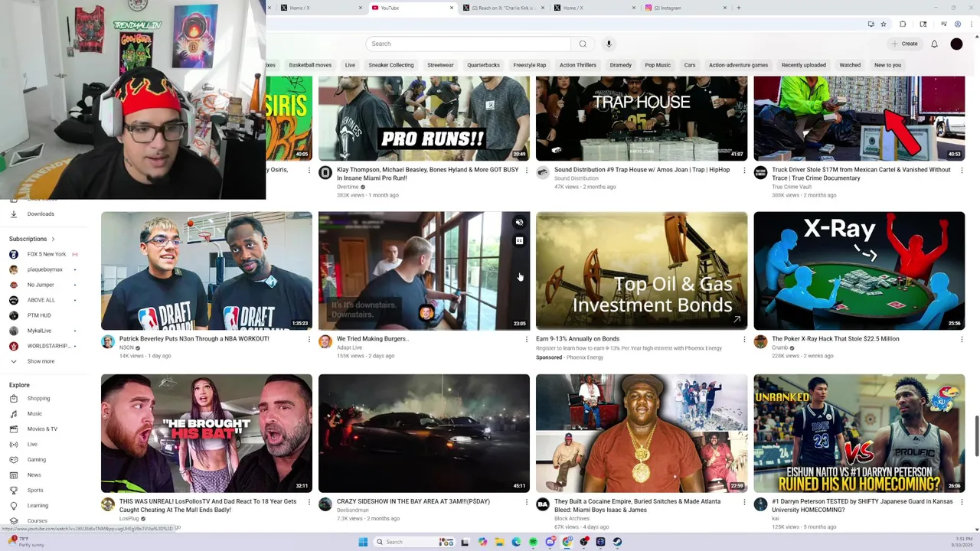Screen dimensions: 980x551
Task: Open the N3ON channel avatar
Action: (x=108, y=341)
